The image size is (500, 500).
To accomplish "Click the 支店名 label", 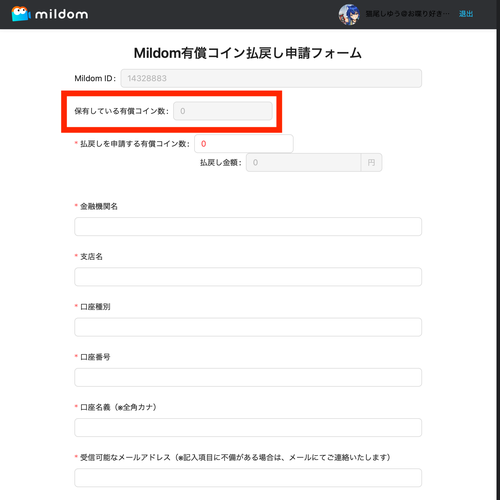I will coord(91,256).
